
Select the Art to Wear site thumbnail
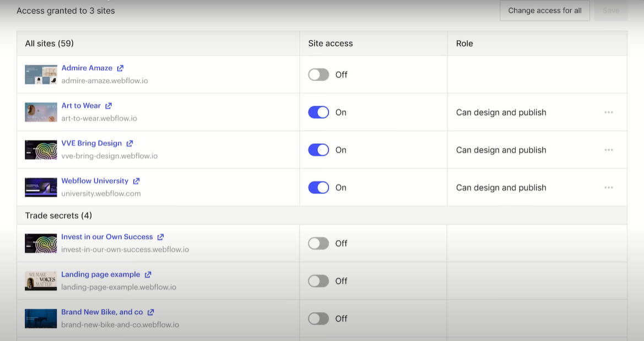[x=41, y=112]
